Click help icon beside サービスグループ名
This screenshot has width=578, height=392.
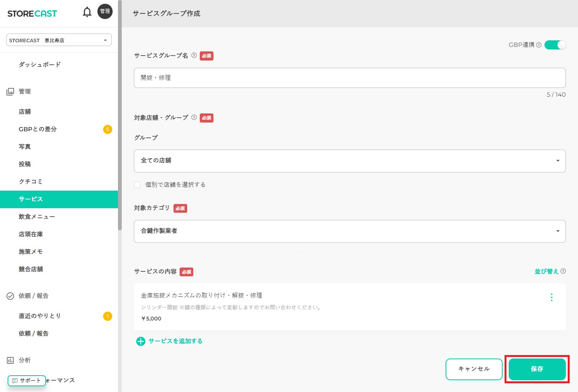[x=194, y=55]
